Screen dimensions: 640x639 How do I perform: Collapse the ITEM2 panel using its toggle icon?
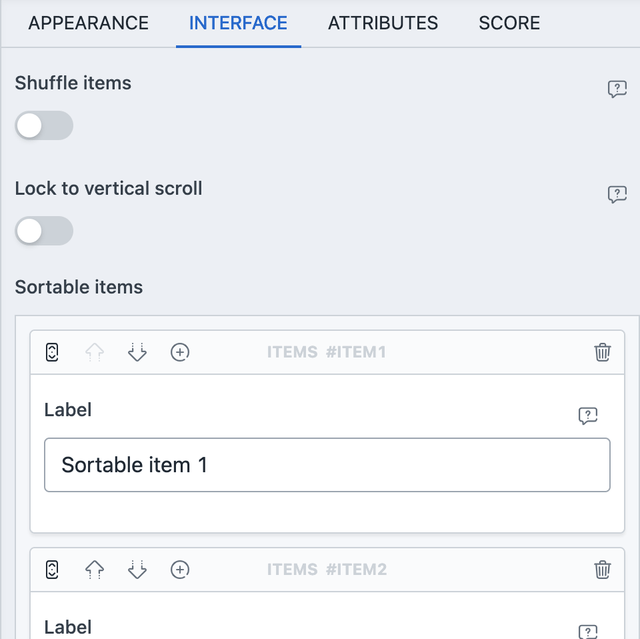click(52, 570)
